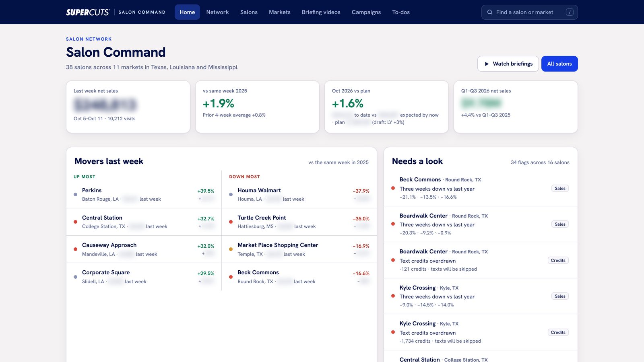Screen dimensions: 644x362
Task: Open the Last week net sales card
Action: [128, 107]
